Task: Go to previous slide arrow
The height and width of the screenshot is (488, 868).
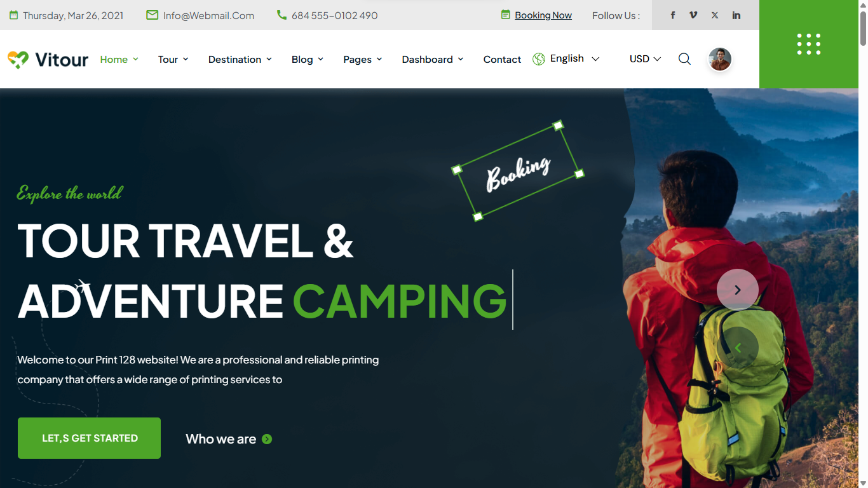Action: [x=738, y=348]
